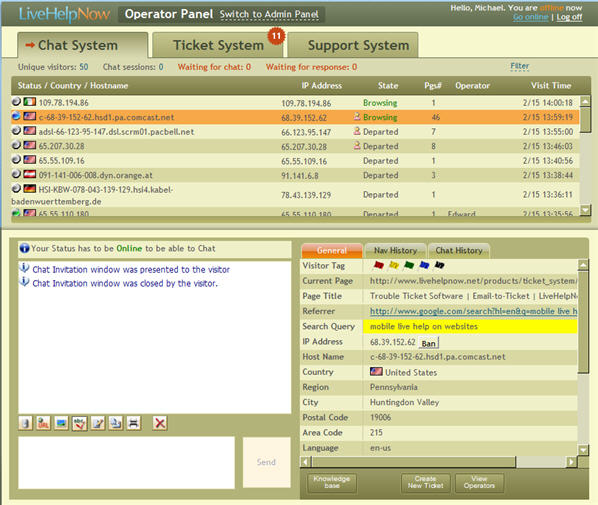Click the highlighted search query text
Viewport: 598px width, 505px height.
point(424,326)
